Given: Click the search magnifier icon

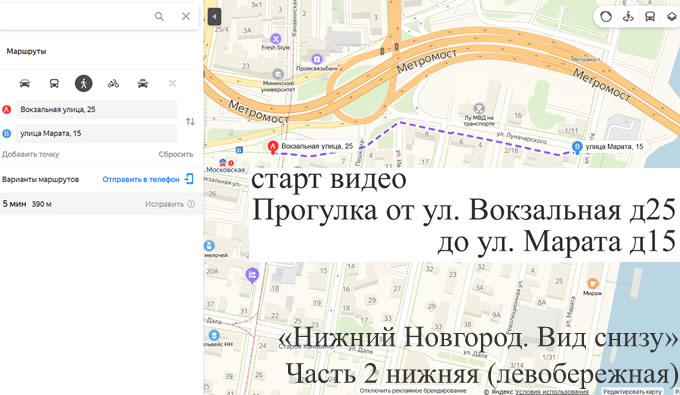Looking at the screenshot, I should (159, 16).
